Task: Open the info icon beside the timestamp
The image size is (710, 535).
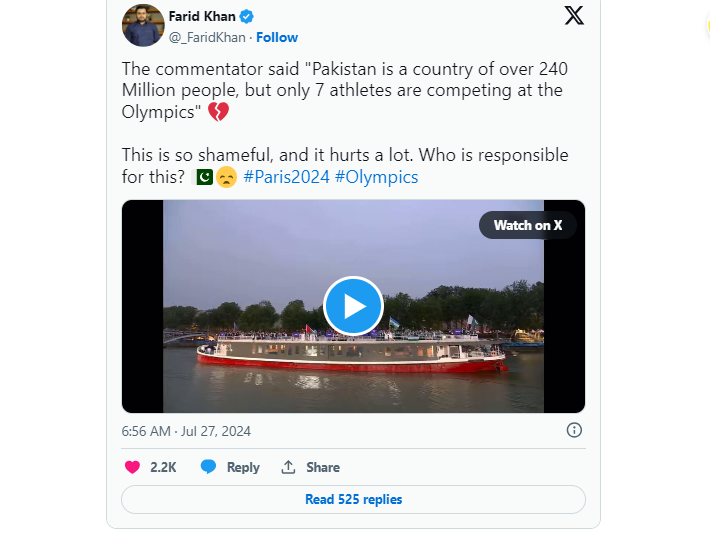Action: pos(574,430)
